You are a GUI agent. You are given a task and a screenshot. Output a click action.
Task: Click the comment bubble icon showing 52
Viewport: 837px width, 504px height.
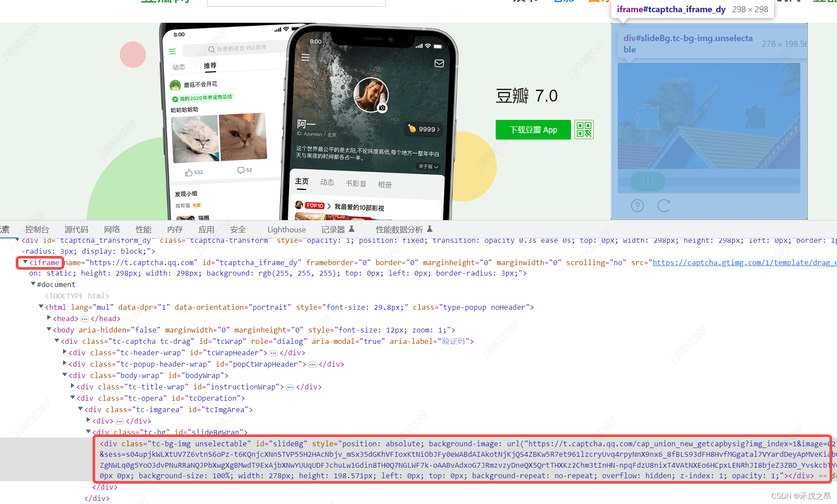pos(241,170)
